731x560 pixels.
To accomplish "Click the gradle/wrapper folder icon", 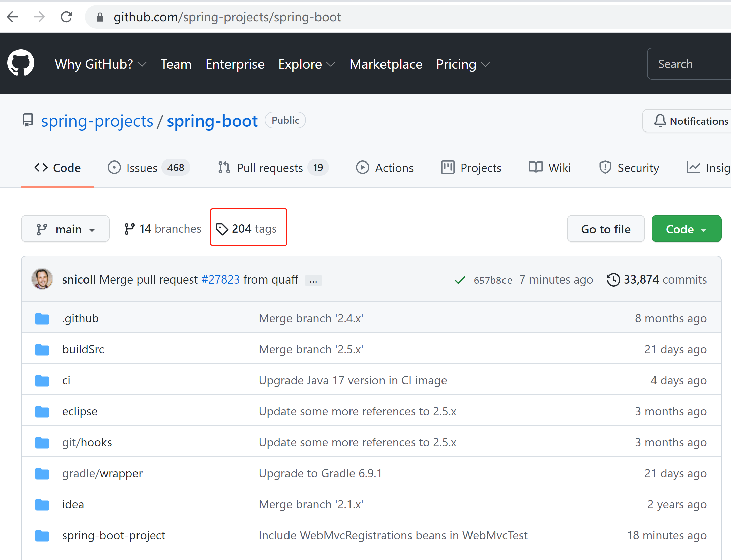I will pos(42,473).
